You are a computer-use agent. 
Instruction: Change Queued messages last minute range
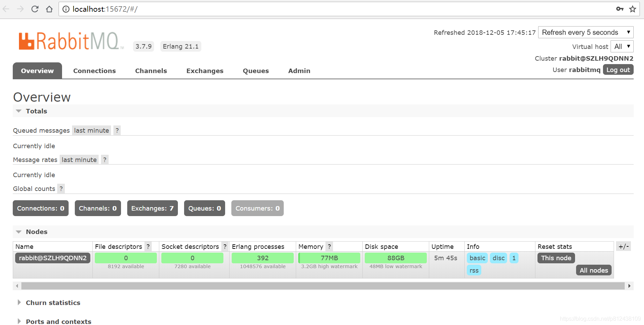[x=91, y=130]
